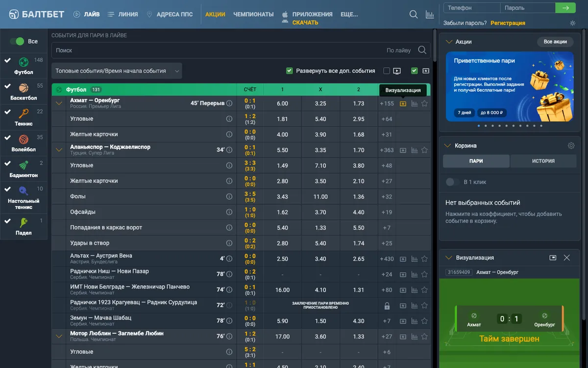Open +155 more markets for Ахмат — Оренбург

[x=387, y=104]
